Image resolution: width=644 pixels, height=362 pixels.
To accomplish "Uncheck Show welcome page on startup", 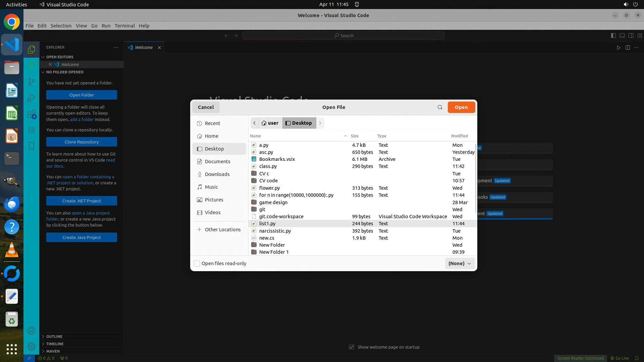I will (x=352, y=347).
